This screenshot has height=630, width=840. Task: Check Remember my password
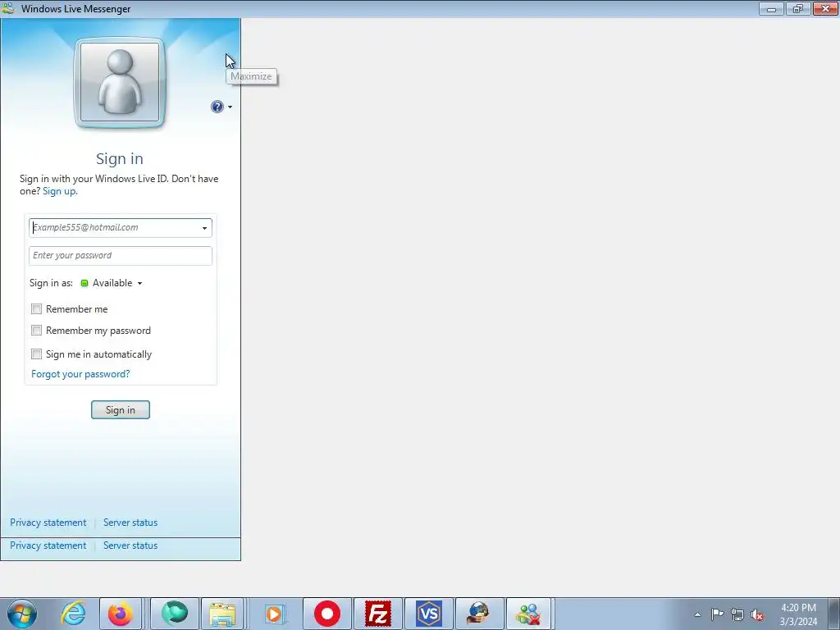(x=36, y=331)
